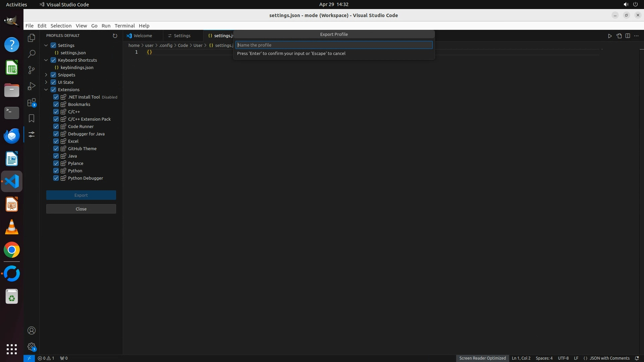Click the refresh icon in Profiles panel
The image size is (644, 362).
[115, 36]
